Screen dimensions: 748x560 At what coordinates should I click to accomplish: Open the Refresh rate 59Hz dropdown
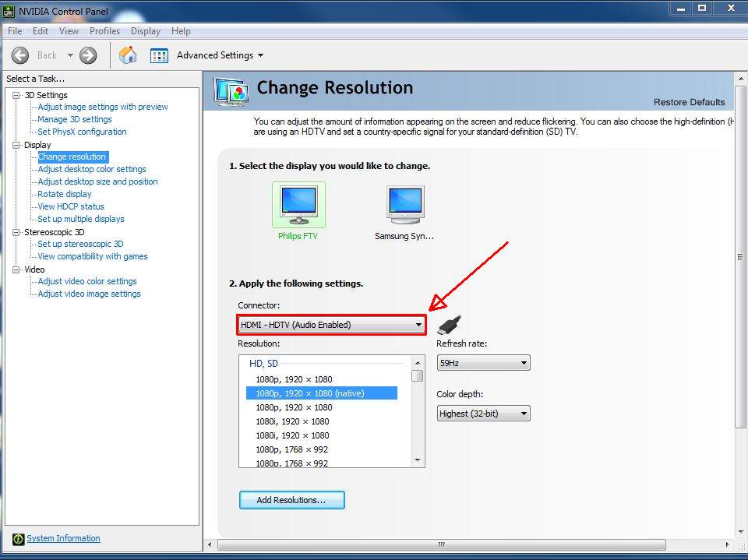(x=483, y=363)
